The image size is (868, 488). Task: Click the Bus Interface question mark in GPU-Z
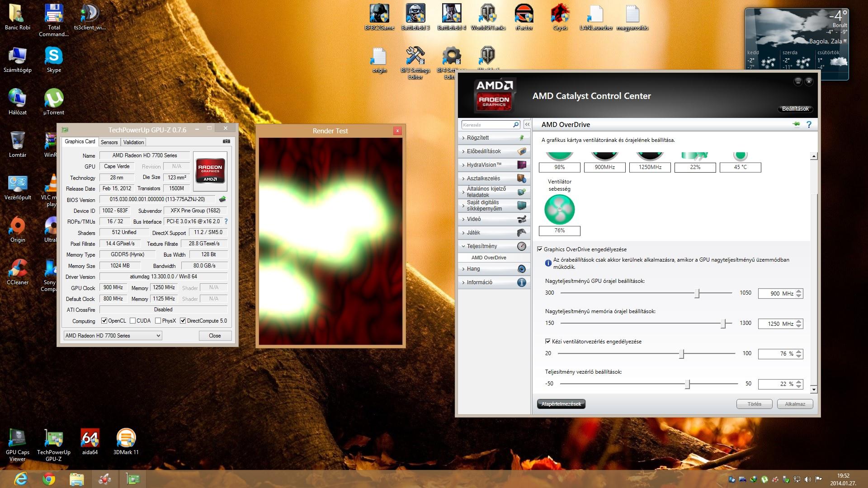[226, 221]
